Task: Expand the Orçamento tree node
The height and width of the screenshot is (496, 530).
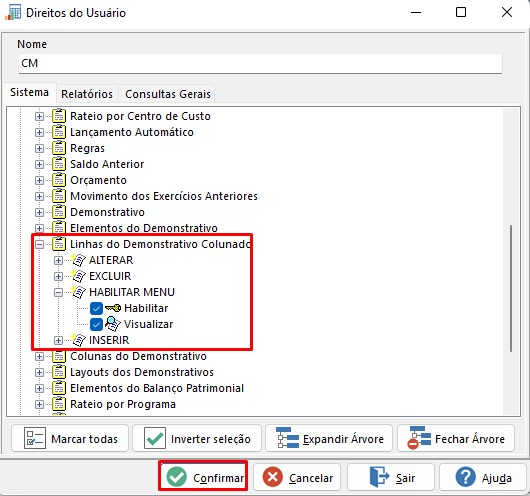Action: click(40, 180)
